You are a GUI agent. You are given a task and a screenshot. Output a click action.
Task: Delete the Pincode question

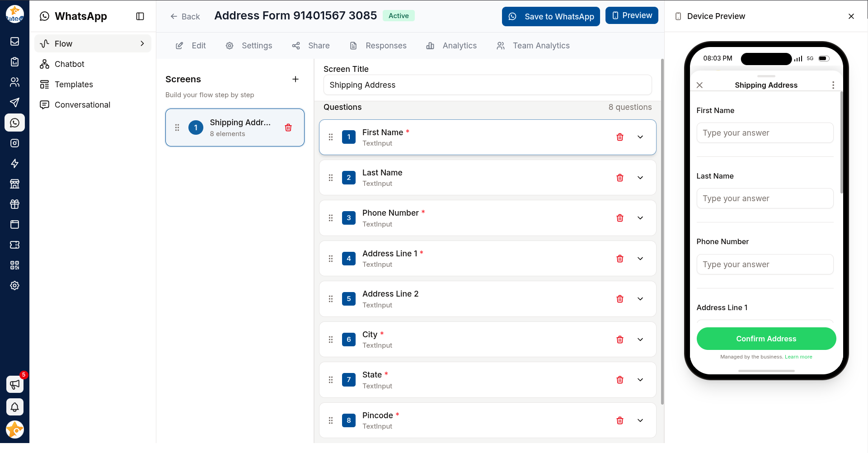click(x=620, y=420)
